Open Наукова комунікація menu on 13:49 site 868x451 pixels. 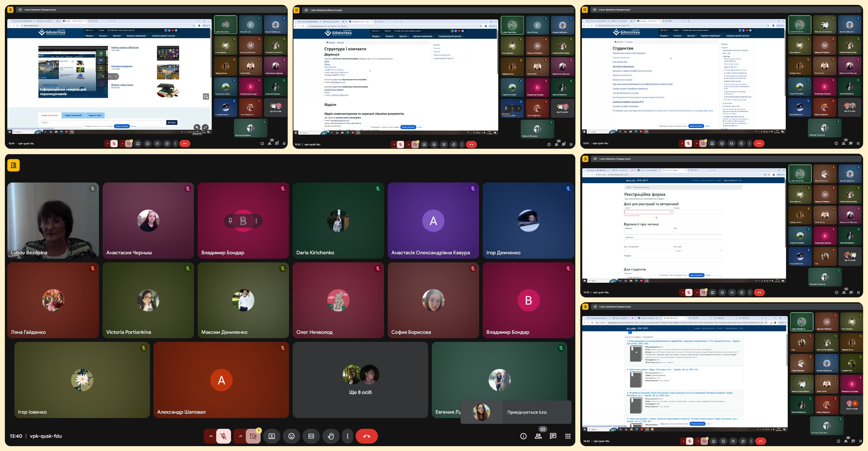[136, 36]
